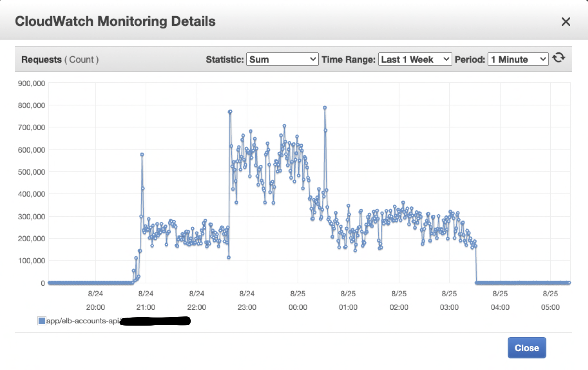
Task: Open the Statistic dropdown showing Sum
Action: pos(282,60)
